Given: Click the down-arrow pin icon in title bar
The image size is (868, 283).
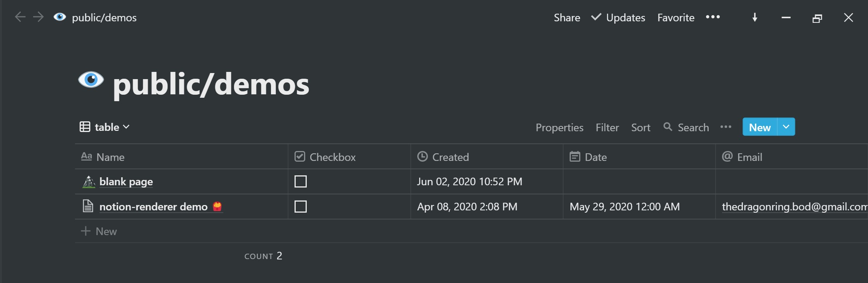Looking at the screenshot, I should click(754, 17).
